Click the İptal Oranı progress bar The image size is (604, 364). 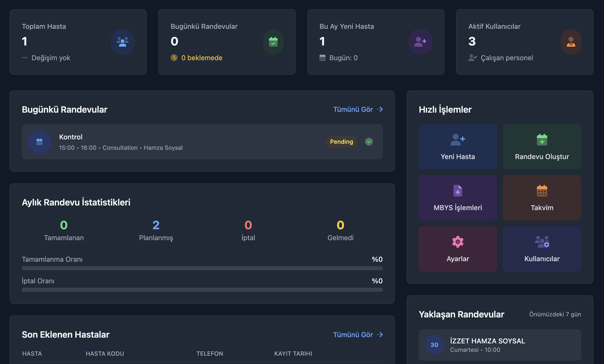point(202,290)
